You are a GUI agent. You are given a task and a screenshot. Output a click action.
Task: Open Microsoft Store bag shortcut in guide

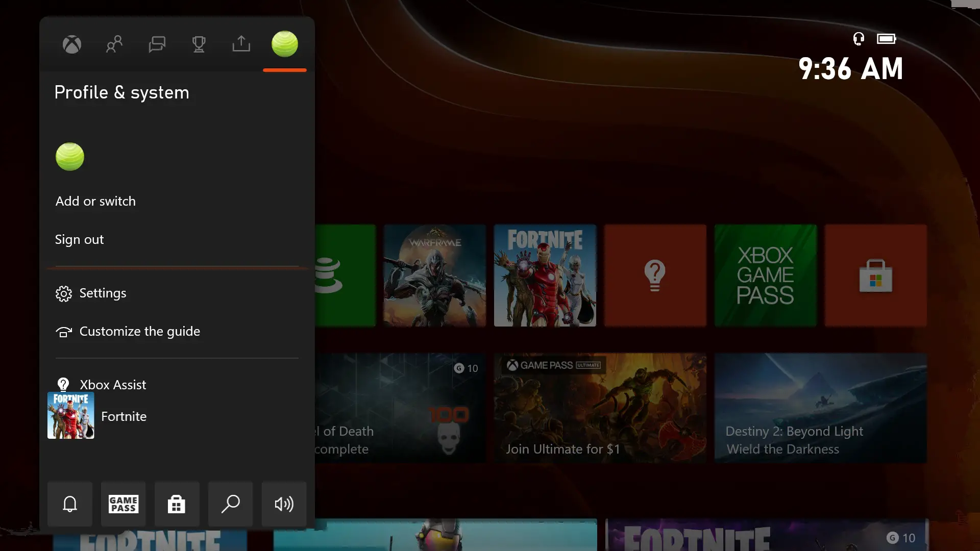click(x=177, y=504)
